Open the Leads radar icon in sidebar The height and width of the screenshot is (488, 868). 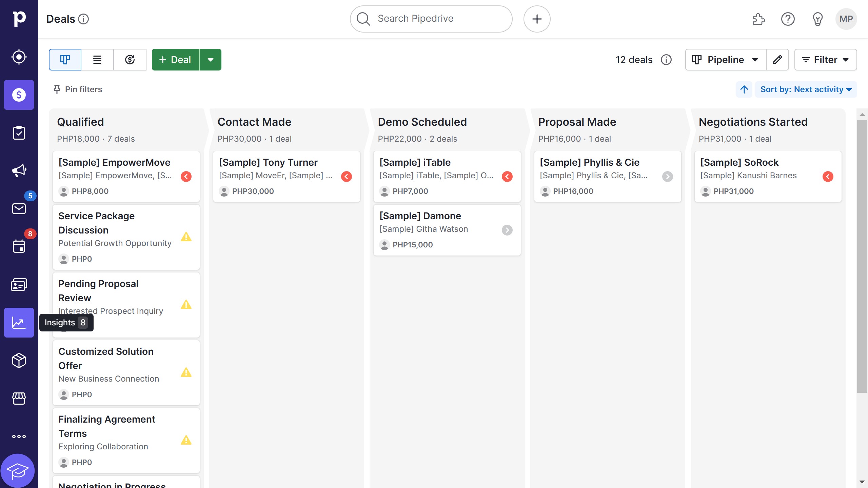point(19,57)
